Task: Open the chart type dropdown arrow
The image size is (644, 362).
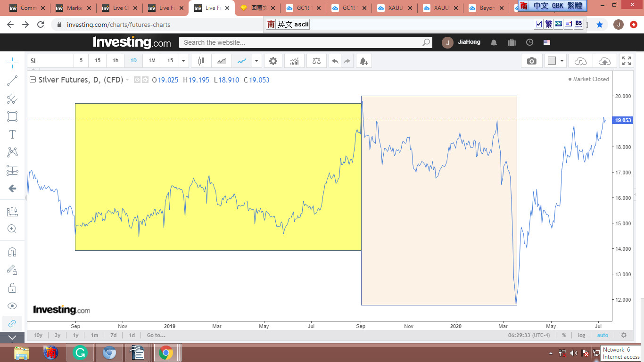Action: pyautogui.click(x=256, y=61)
